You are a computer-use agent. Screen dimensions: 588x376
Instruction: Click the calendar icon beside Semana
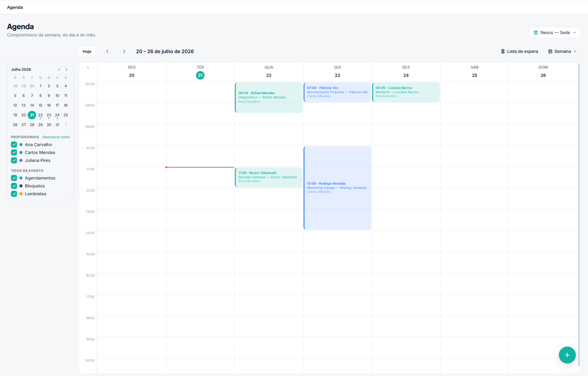coord(550,51)
